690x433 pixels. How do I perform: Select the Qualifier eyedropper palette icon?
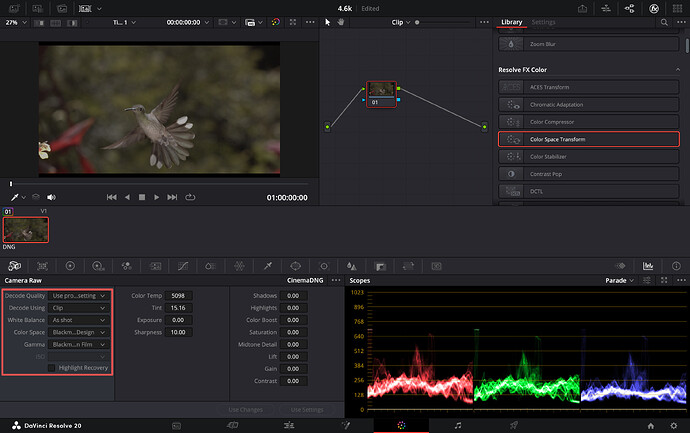coord(268,266)
